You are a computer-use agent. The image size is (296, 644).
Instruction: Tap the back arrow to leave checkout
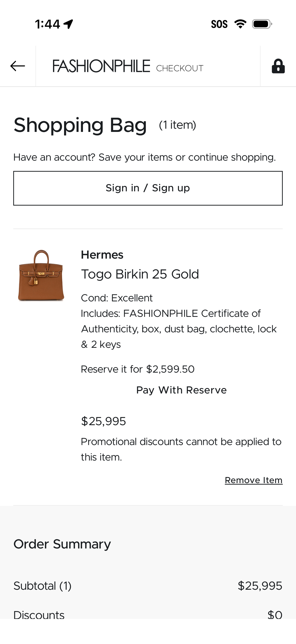point(17,67)
